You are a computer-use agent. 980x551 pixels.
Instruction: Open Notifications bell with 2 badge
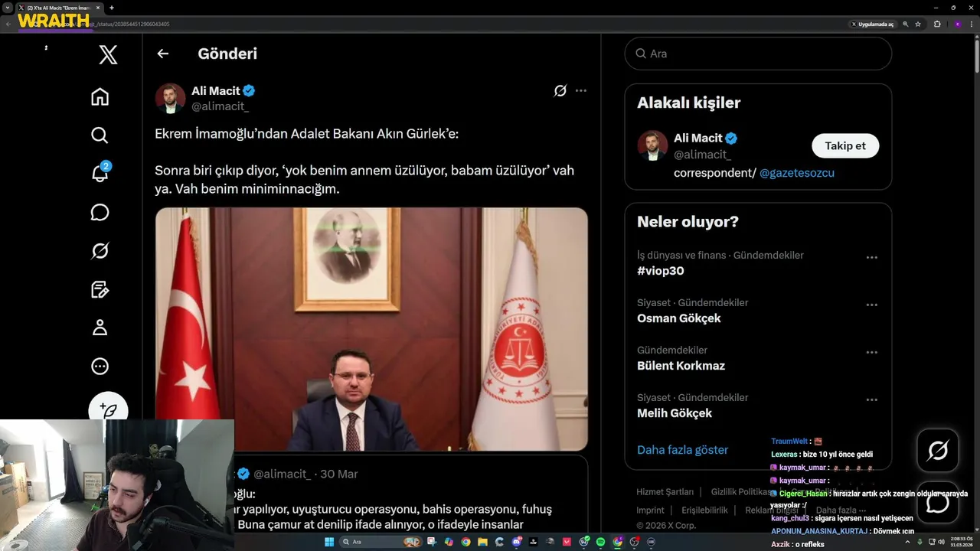[100, 172]
